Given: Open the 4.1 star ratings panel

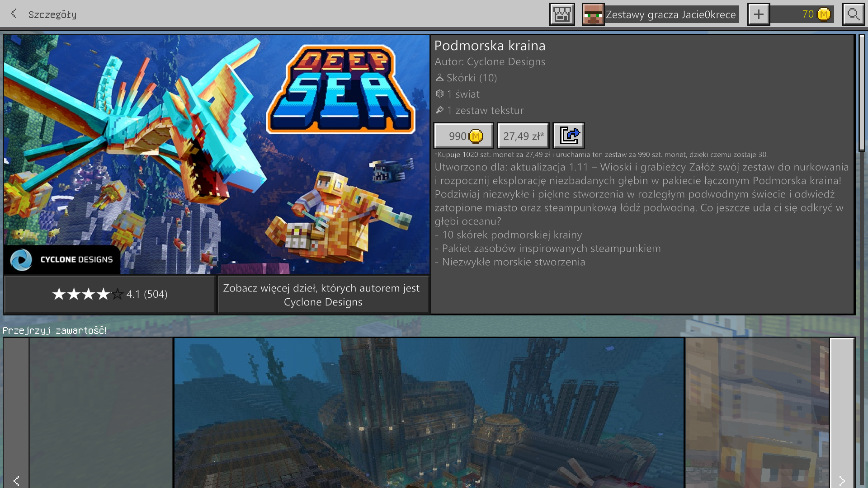Looking at the screenshot, I should click(x=109, y=295).
